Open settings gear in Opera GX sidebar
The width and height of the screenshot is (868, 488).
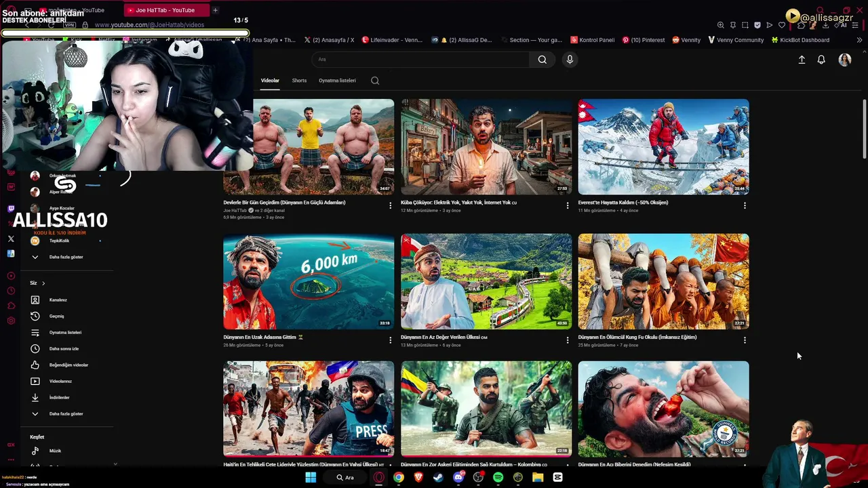pyautogui.click(x=11, y=321)
